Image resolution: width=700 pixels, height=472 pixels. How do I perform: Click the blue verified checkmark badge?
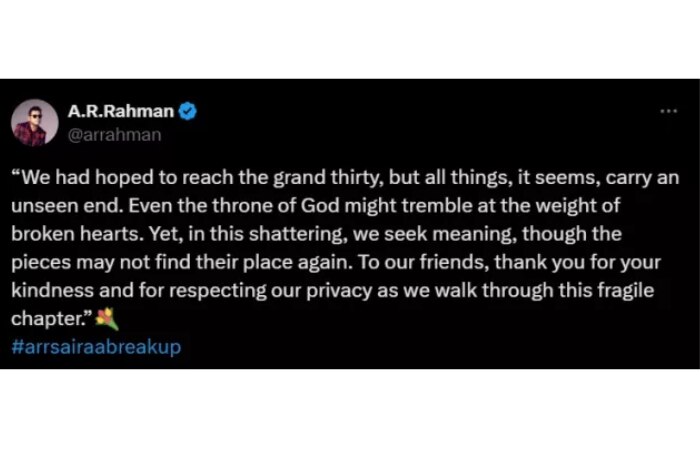188,111
